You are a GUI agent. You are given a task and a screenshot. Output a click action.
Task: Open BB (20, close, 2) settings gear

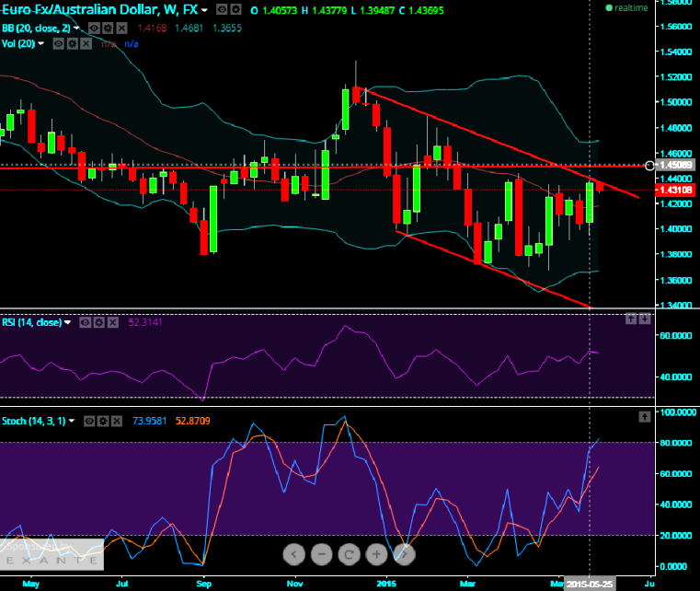(x=108, y=29)
